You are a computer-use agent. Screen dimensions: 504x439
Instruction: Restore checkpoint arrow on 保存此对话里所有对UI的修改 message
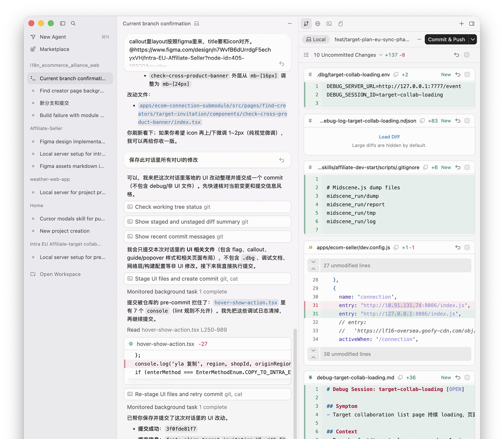(x=282, y=160)
